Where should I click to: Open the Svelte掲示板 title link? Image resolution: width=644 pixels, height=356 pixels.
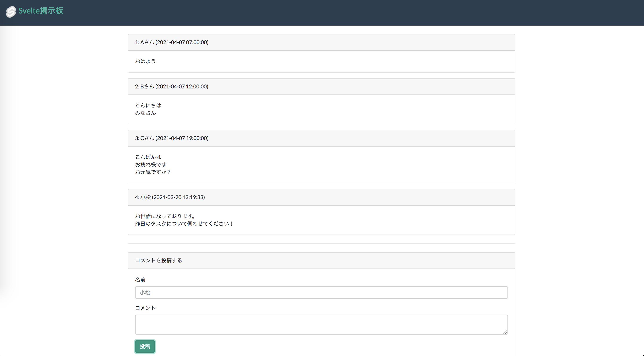coord(41,11)
